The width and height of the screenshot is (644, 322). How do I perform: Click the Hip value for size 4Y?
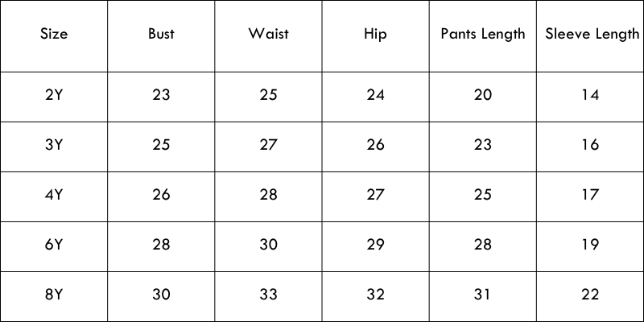(x=375, y=195)
